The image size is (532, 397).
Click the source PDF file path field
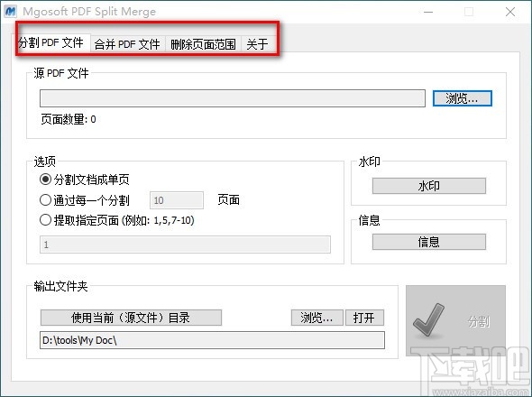pyautogui.click(x=233, y=98)
